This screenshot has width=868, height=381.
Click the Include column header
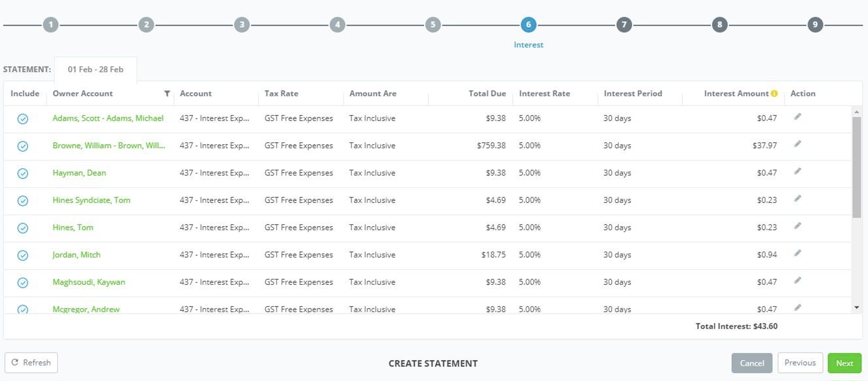[25, 93]
